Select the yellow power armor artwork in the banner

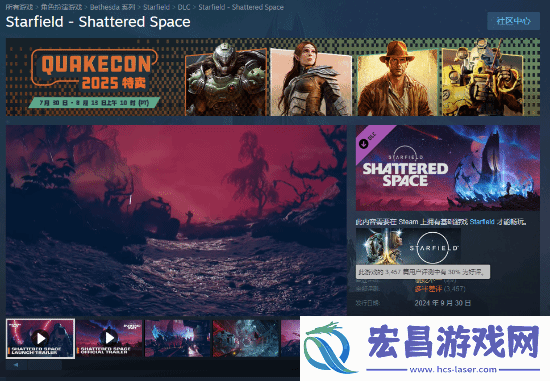click(482, 78)
